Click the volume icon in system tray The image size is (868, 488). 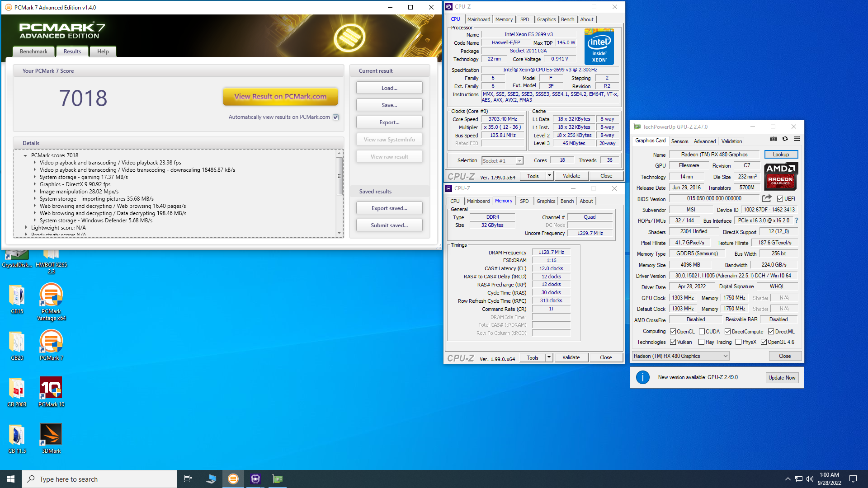click(x=810, y=479)
